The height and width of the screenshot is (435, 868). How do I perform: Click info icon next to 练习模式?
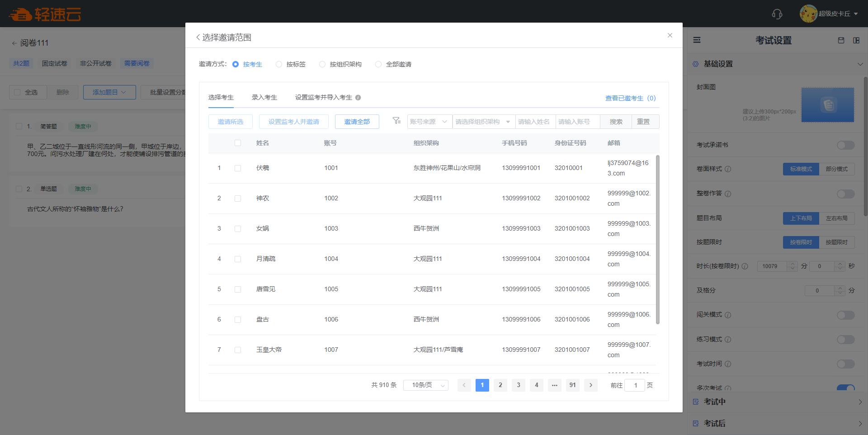pos(728,340)
